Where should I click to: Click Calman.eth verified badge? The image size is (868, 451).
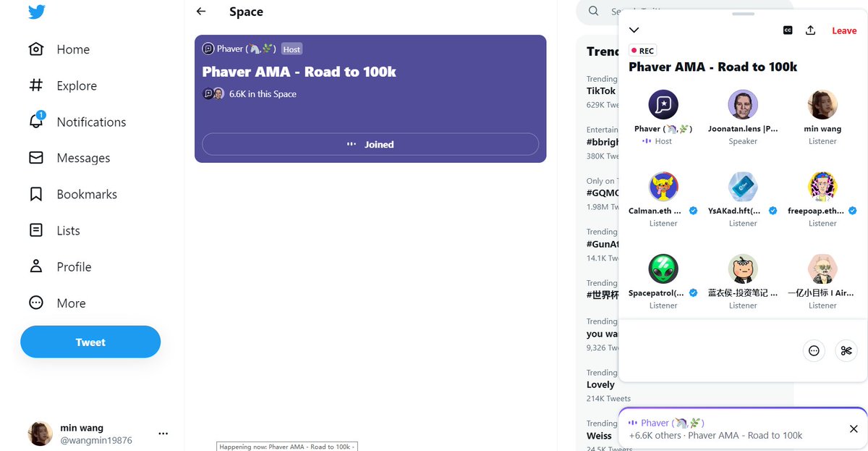693,211
